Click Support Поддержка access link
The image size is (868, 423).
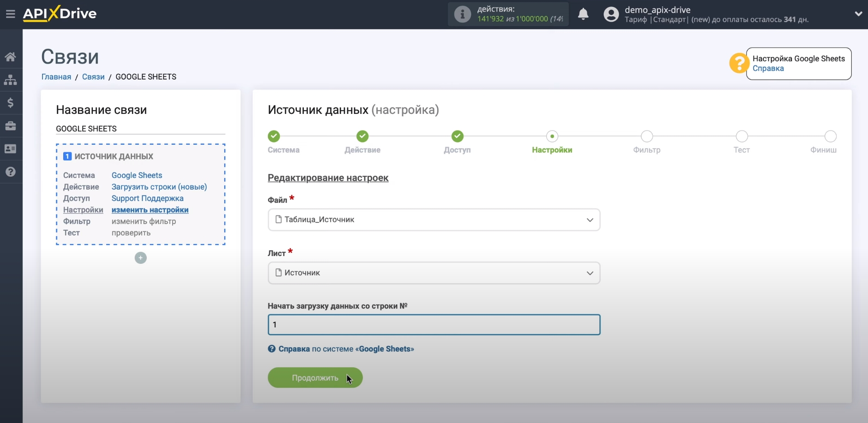pos(147,198)
